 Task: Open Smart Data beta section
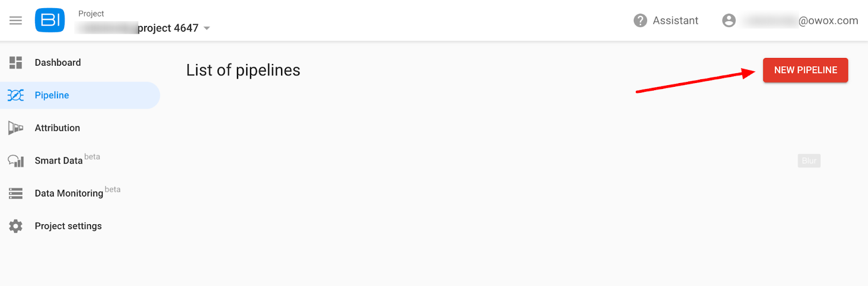[x=59, y=161]
